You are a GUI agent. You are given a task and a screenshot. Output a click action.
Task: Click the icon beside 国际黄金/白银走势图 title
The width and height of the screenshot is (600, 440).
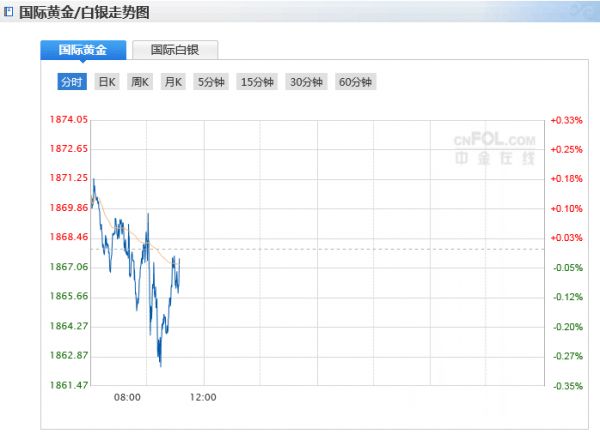[x=8, y=12]
